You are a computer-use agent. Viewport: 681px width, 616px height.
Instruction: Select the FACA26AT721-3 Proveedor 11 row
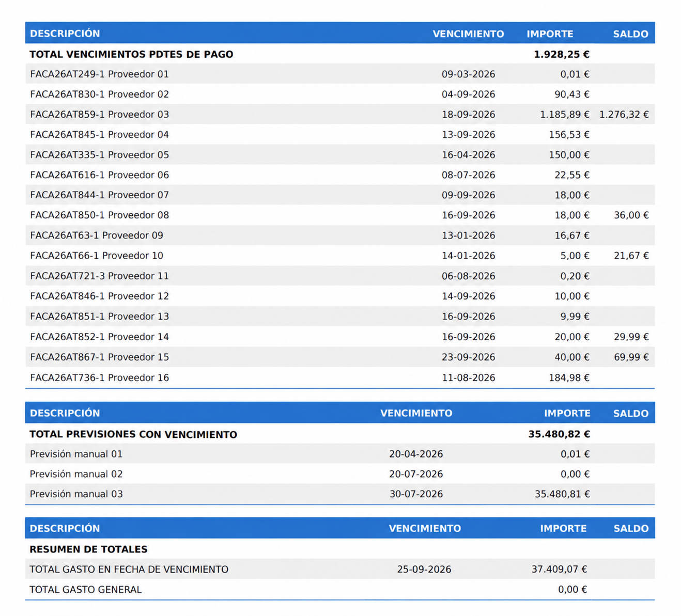340,276
